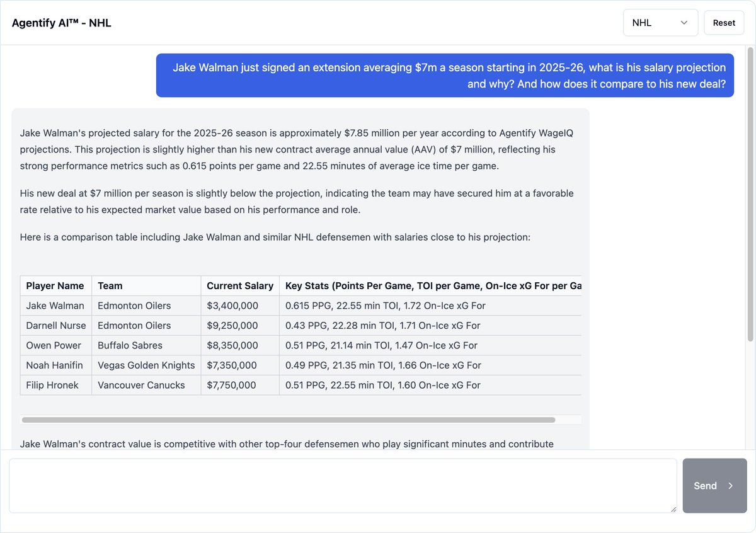Click the Reset button
This screenshot has height=533, width=756.
tap(724, 23)
